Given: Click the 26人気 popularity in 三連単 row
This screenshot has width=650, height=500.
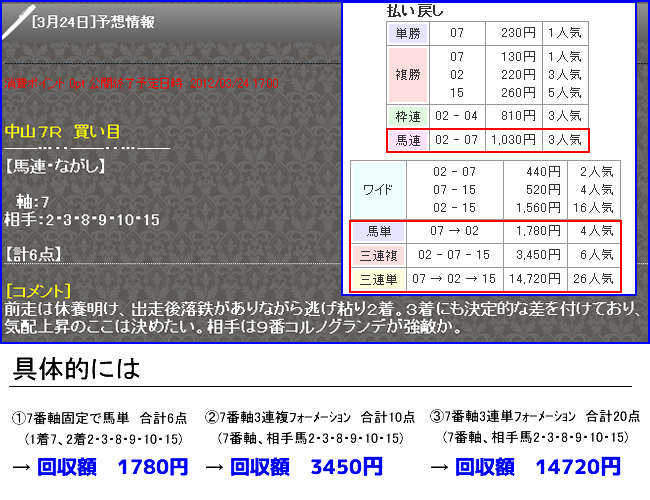Looking at the screenshot, I should click(x=593, y=279).
